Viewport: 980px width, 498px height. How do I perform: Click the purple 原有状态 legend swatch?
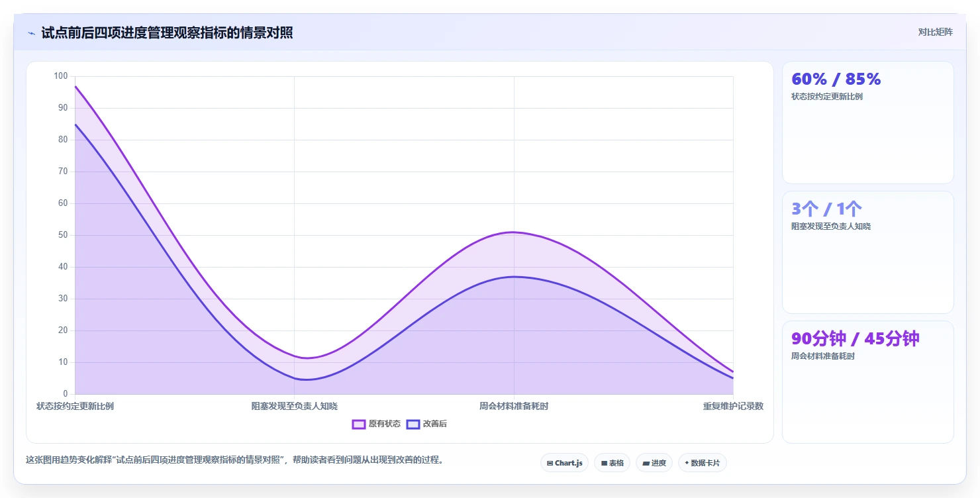click(359, 424)
